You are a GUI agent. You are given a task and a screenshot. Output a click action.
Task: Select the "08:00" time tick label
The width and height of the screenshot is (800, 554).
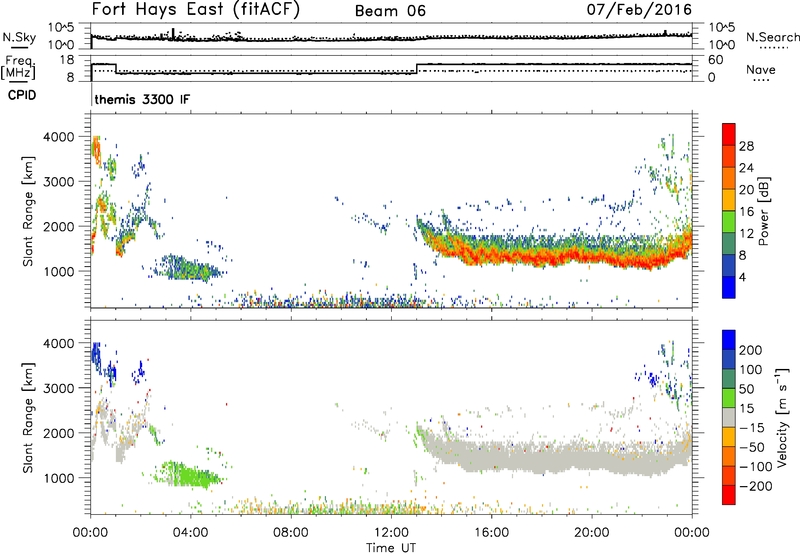(290, 533)
